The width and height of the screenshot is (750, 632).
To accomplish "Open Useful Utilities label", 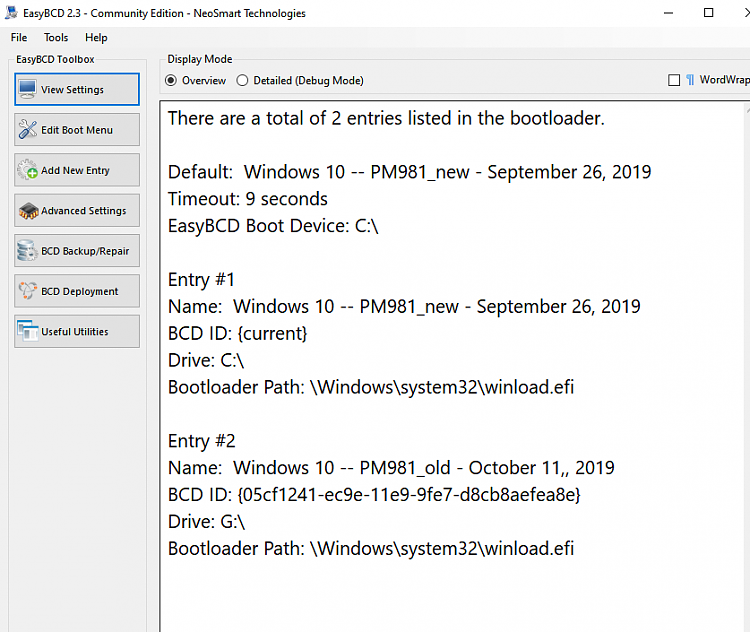I will tap(75, 332).
